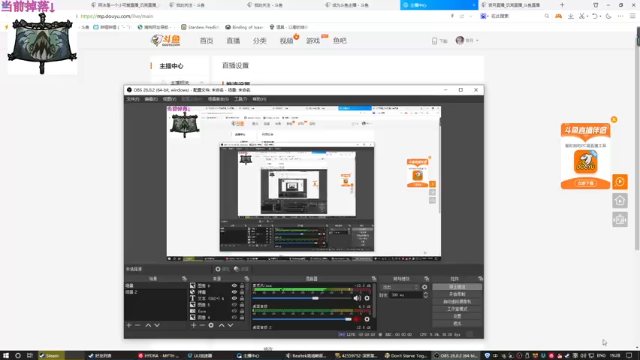The image size is (640, 360).
Task: Unmute the second mixer channel red speaker
Action: point(357,319)
